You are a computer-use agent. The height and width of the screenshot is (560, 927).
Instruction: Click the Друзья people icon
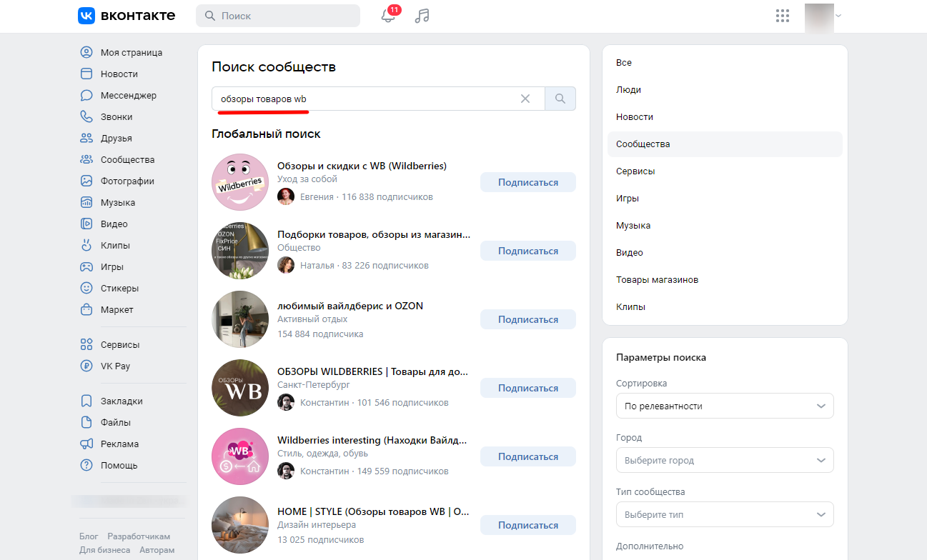tap(86, 138)
